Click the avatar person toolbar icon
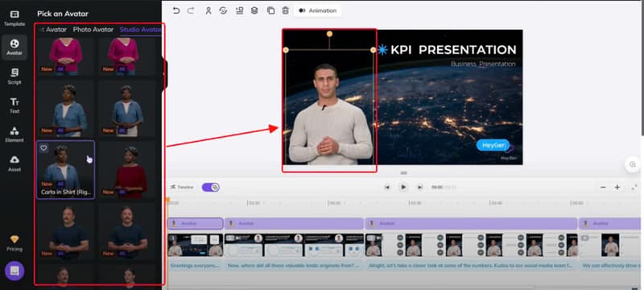Image resolution: width=644 pixels, height=290 pixels. pos(208,10)
